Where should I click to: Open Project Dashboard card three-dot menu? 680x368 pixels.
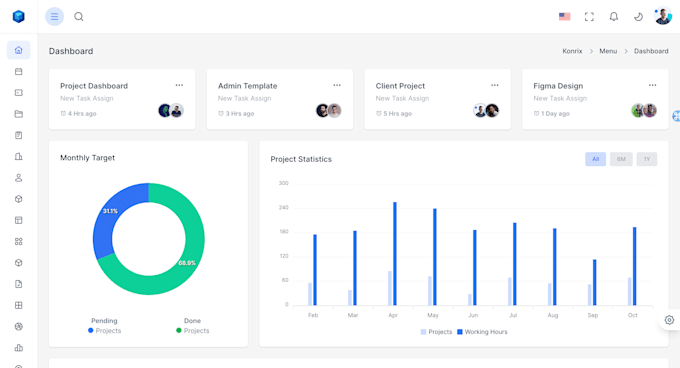click(179, 85)
